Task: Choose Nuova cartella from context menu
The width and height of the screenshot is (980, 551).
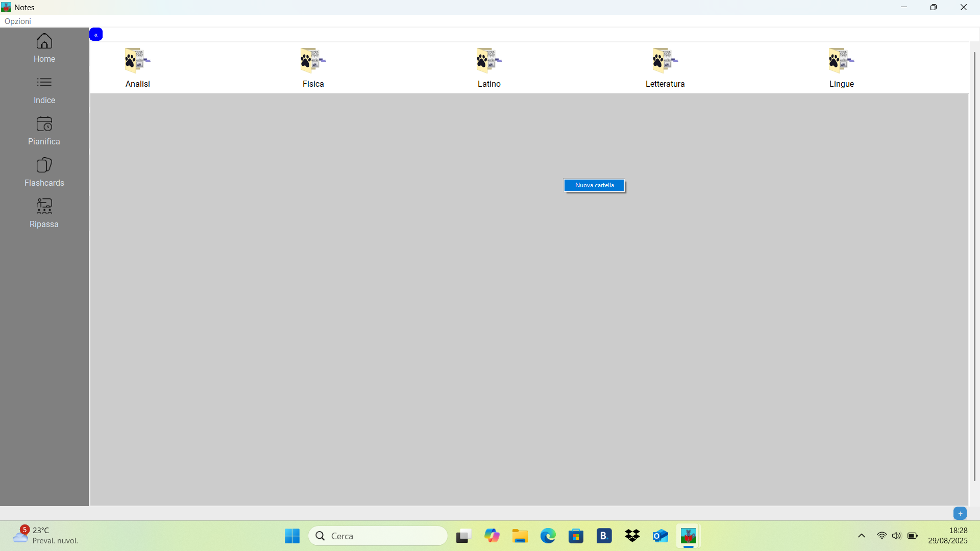Action: click(594, 185)
